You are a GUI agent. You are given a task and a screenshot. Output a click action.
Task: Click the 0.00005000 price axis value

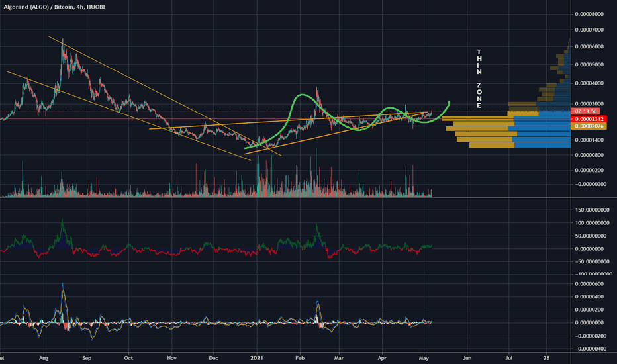click(x=589, y=65)
